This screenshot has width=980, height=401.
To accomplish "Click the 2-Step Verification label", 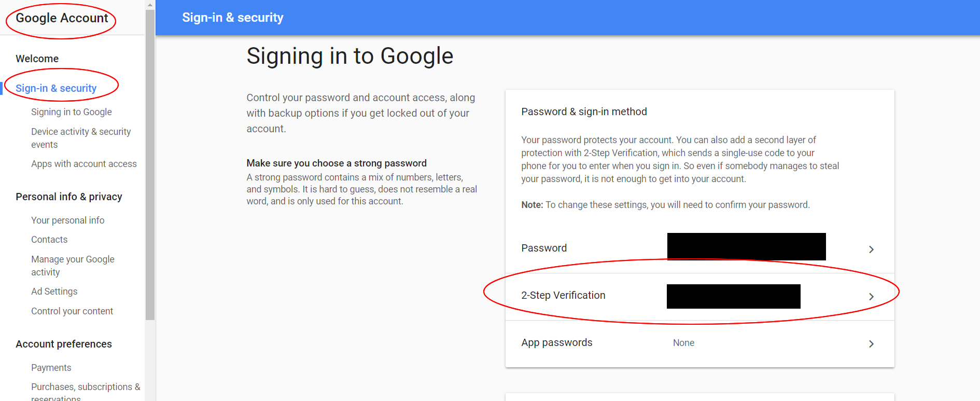I will tap(563, 295).
